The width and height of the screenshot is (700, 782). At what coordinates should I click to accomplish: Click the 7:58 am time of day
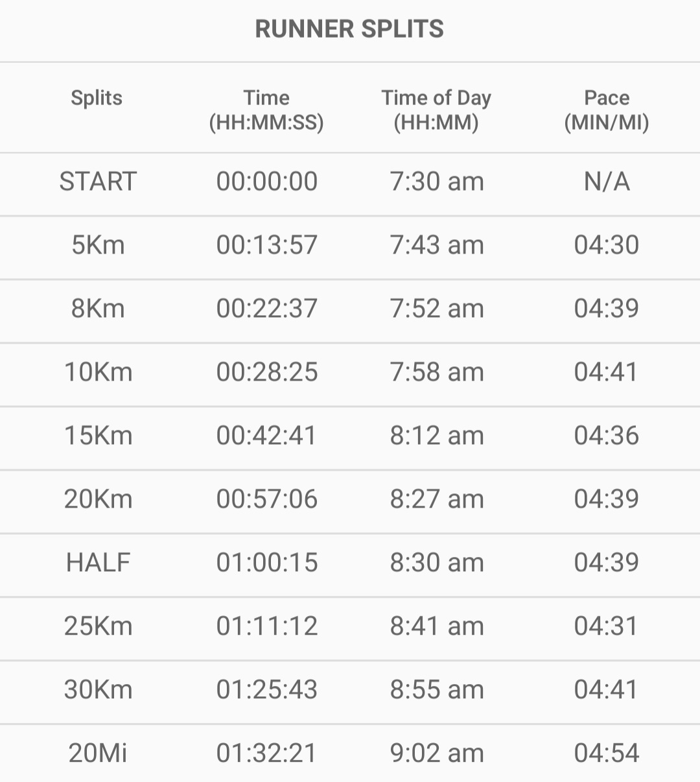pyautogui.click(x=437, y=372)
